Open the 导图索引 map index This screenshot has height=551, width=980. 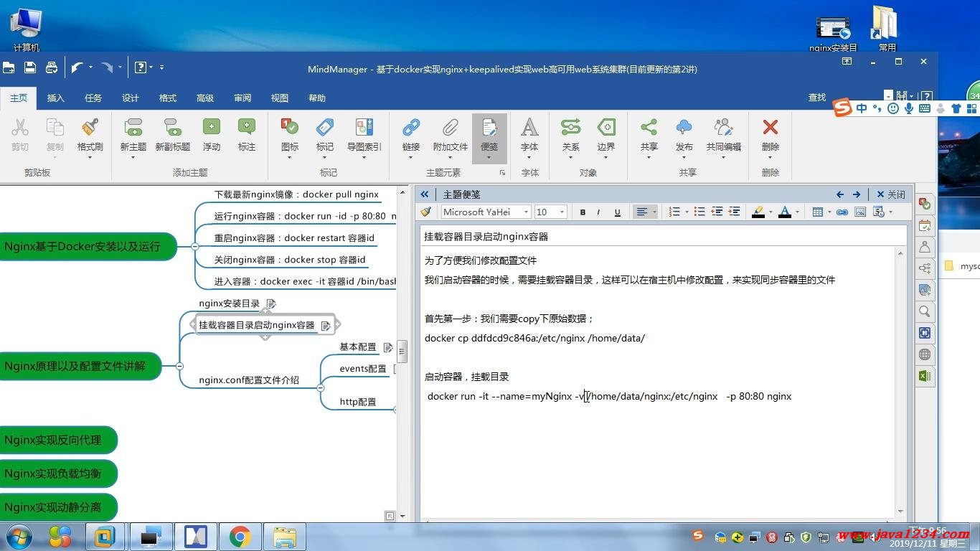[x=364, y=135]
